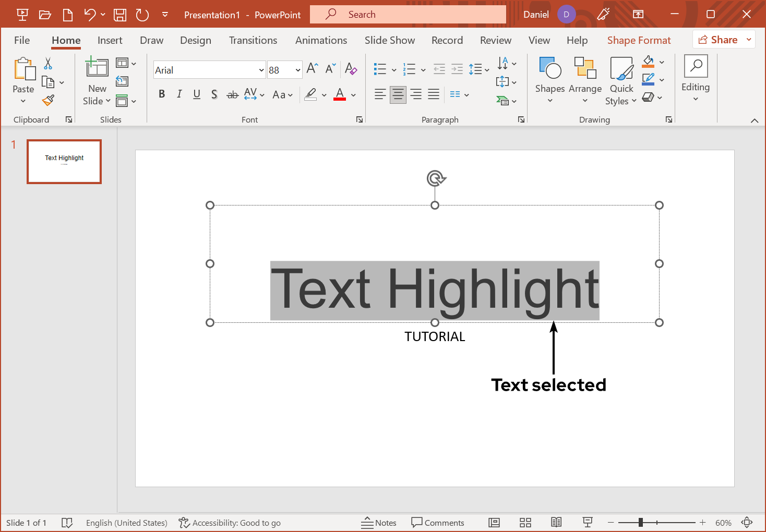Click the Format Painter icon
This screenshot has height=532, width=766.
click(49, 100)
